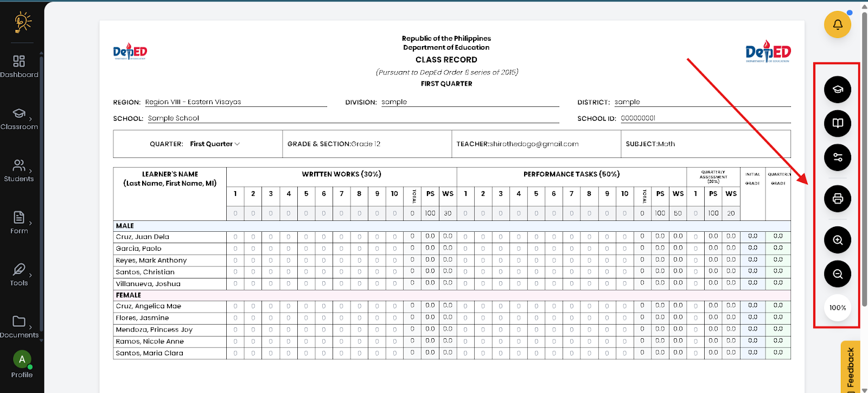Image resolution: width=868 pixels, height=393 pixels.
Task: Expand the Form sidebar menu
Action: pos(19,223)
